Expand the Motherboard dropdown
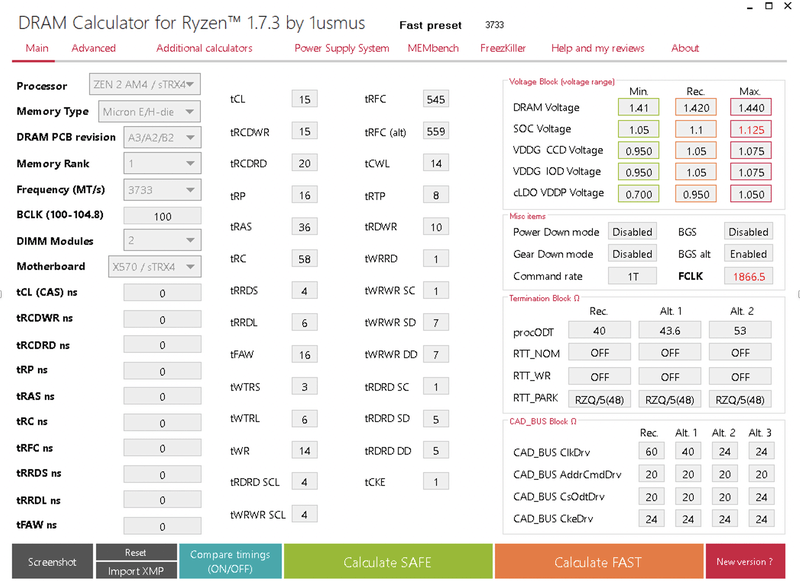Viewport: 800px width, 584px height. click(x=155, y=267)
